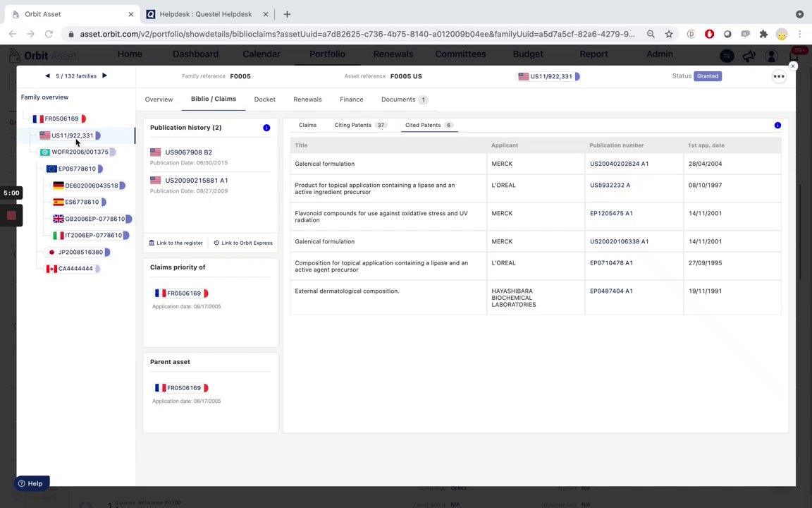Select FR0506169 in family tree
The image size is (812, 508).
click(x=59, y=119)
